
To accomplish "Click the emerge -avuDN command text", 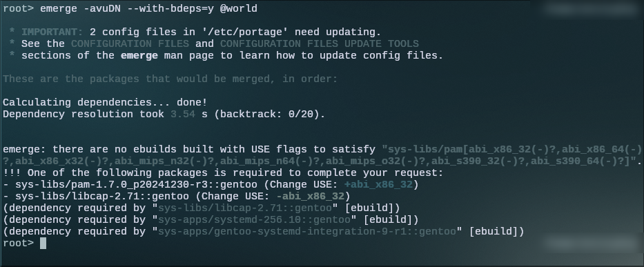I will point(81,9).
